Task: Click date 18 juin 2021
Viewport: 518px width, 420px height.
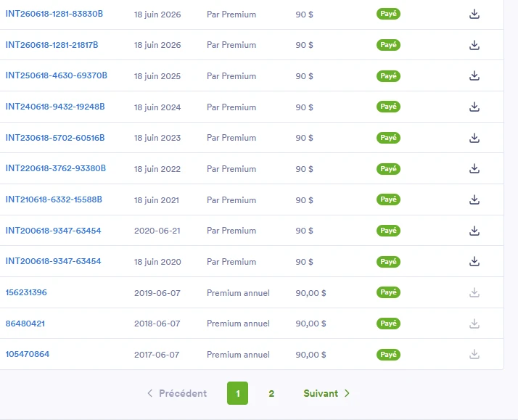Action: click(157, 200)
